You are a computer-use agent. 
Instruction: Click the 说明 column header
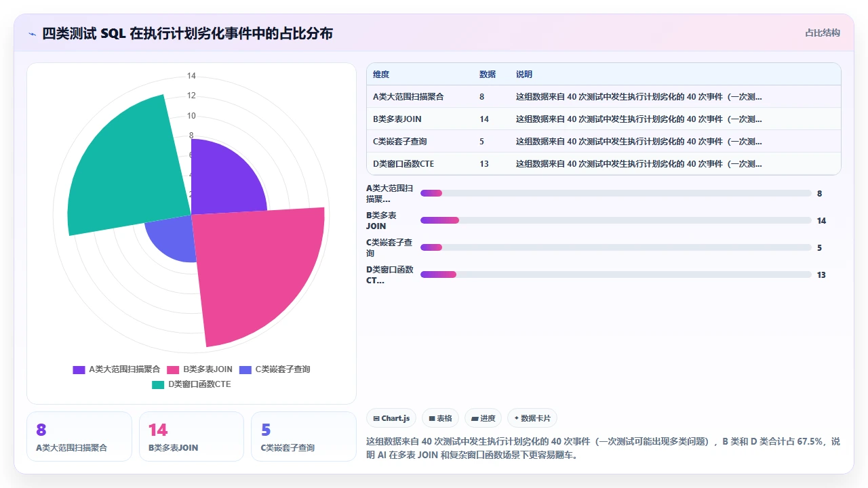click(x=524, y=74)
